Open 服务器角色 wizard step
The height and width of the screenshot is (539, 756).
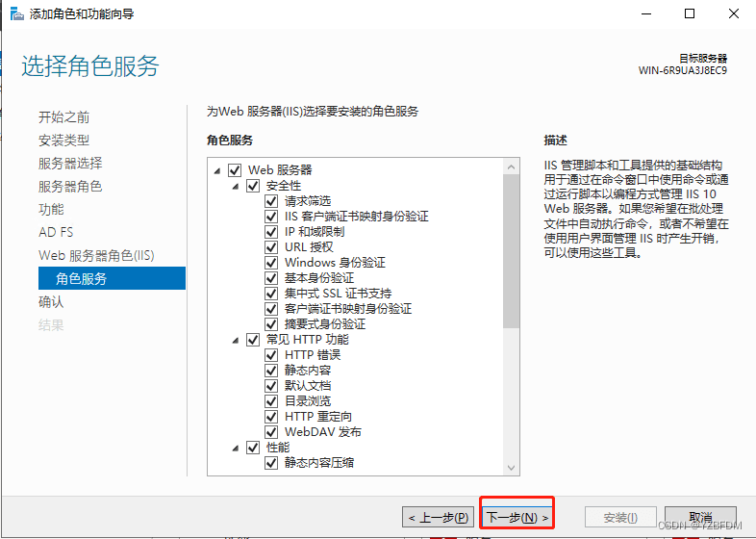pos(70,187)
